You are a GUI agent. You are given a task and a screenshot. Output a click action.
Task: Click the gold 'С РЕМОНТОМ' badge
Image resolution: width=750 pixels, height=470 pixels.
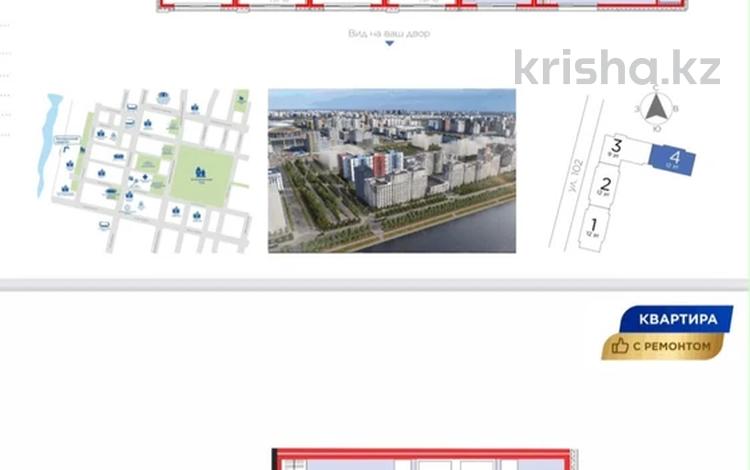click(663, 346)
